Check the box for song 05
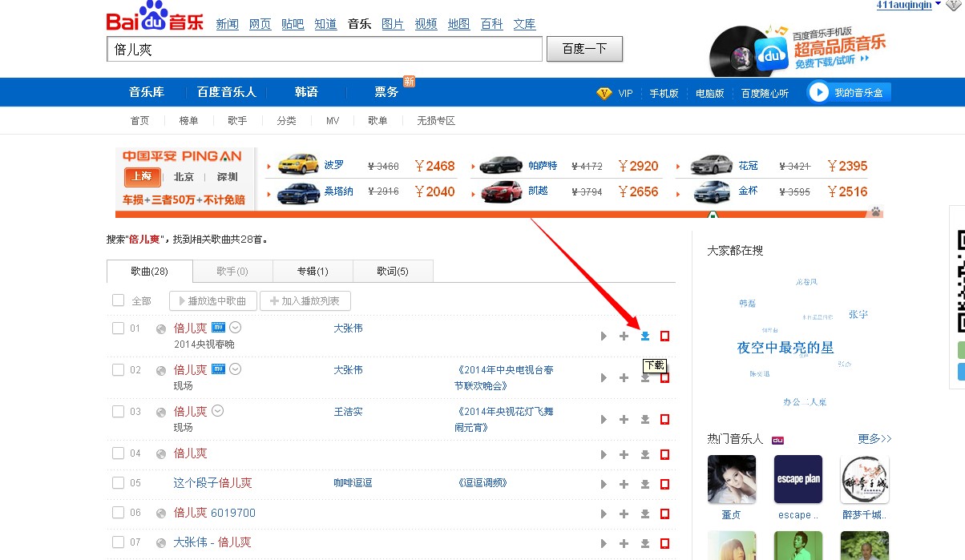 coord(118,483)
